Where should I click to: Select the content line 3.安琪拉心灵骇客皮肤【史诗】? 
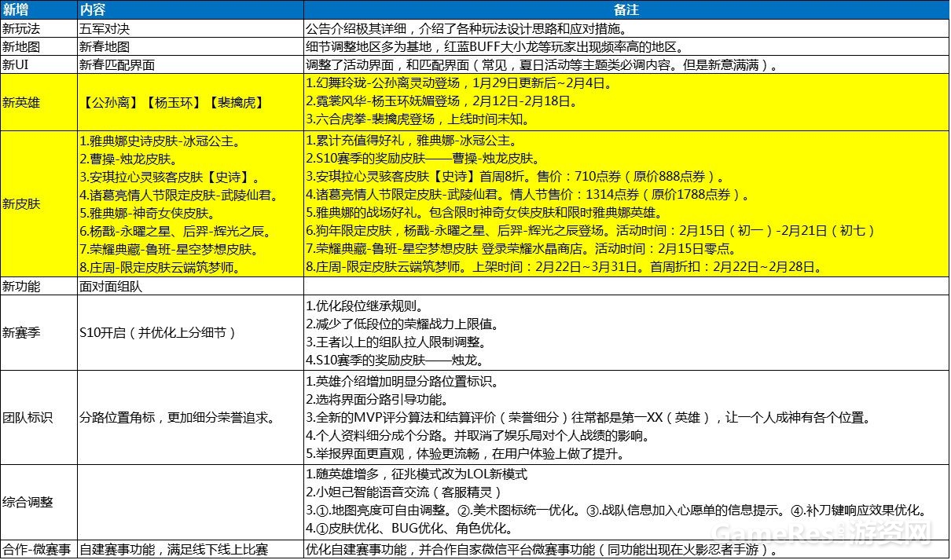pos(170,177)
